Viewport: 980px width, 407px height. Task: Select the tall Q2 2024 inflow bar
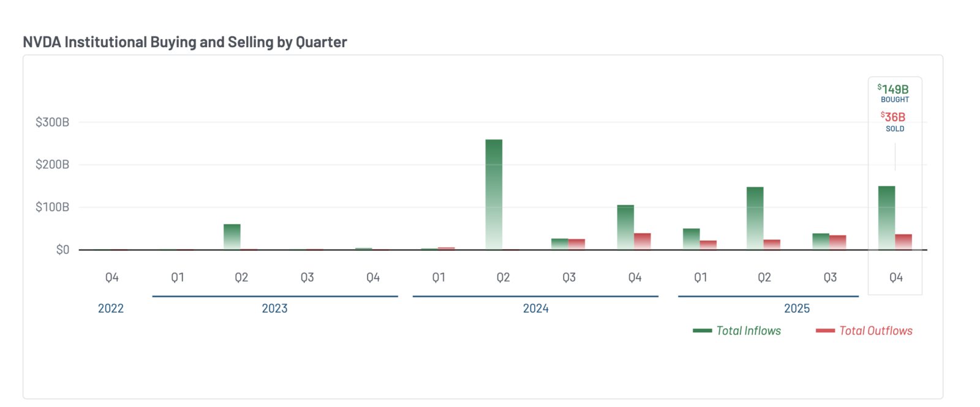point(494,195)
